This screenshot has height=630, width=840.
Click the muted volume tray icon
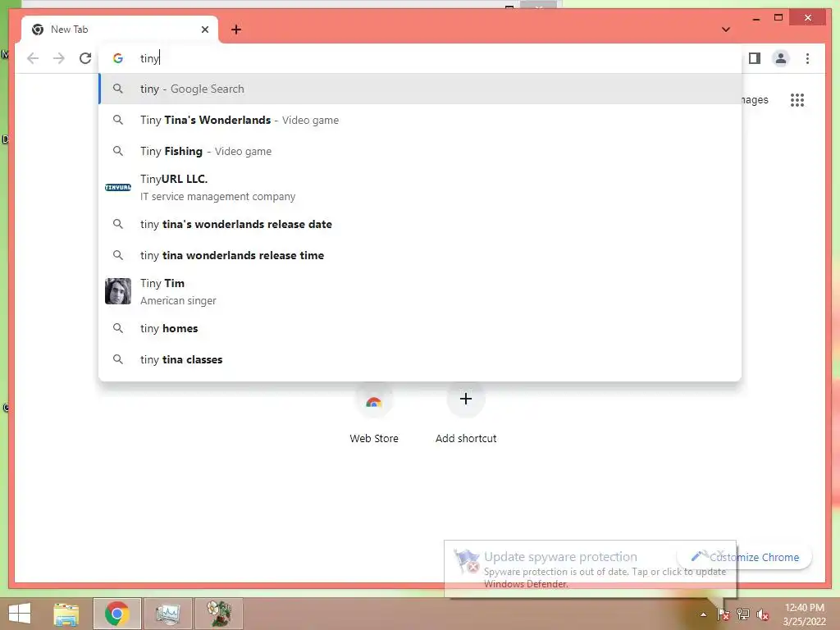[x=763, y=614]
